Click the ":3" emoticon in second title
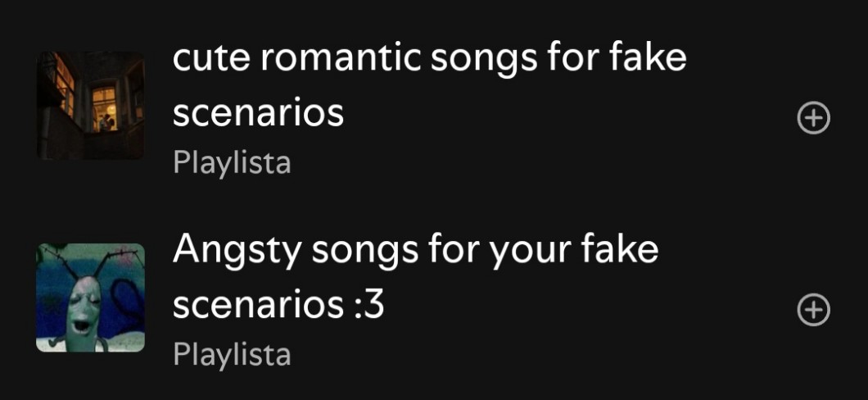The width and height of the screenshot is (868, 400). tap(368, 306)
